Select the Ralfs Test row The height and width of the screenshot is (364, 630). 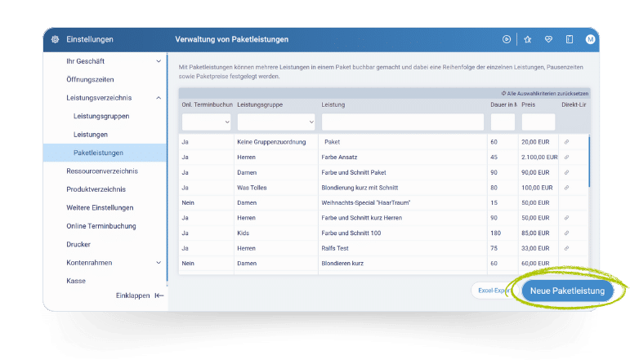(x=384, y=248)
